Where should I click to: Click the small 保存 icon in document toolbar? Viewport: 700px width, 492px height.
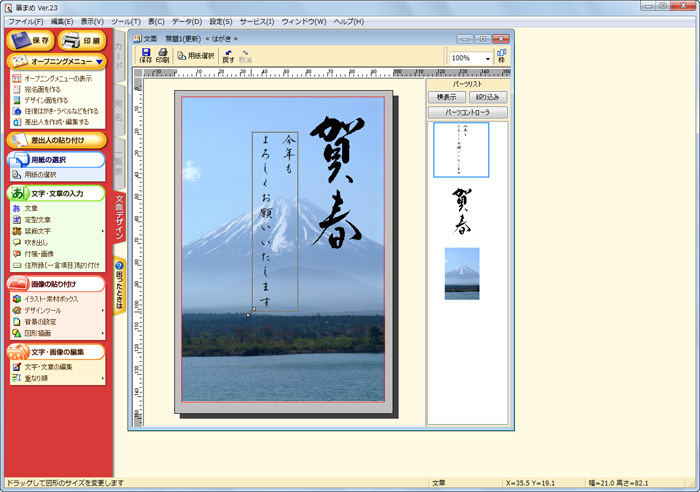click(146, 56)
